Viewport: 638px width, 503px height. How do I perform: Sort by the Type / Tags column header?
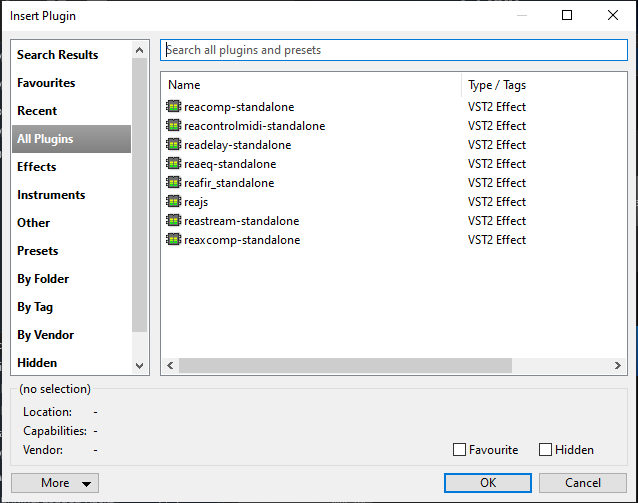click(544, 85)
